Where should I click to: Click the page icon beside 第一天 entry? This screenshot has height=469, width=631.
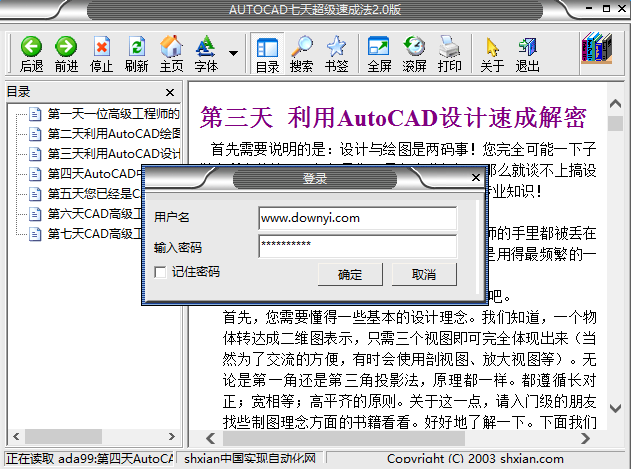click(x=35, y=114)
